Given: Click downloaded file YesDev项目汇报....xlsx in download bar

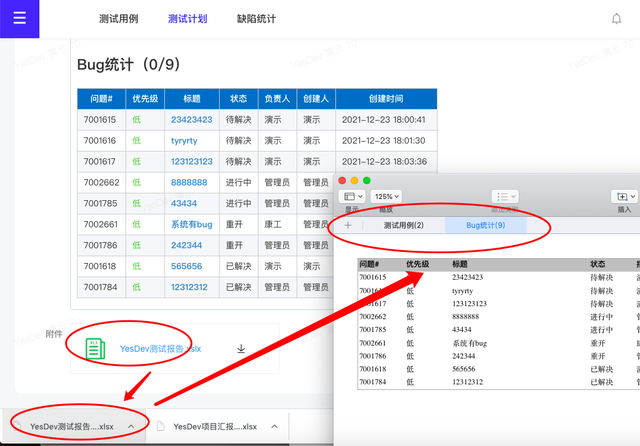Looking at the screenshot, I should click(215, 426).
